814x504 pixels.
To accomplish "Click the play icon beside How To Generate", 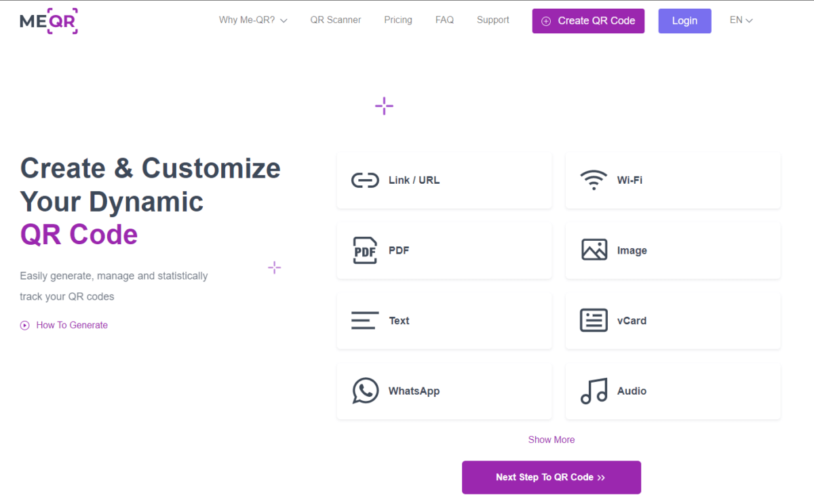I will (24, 325).
